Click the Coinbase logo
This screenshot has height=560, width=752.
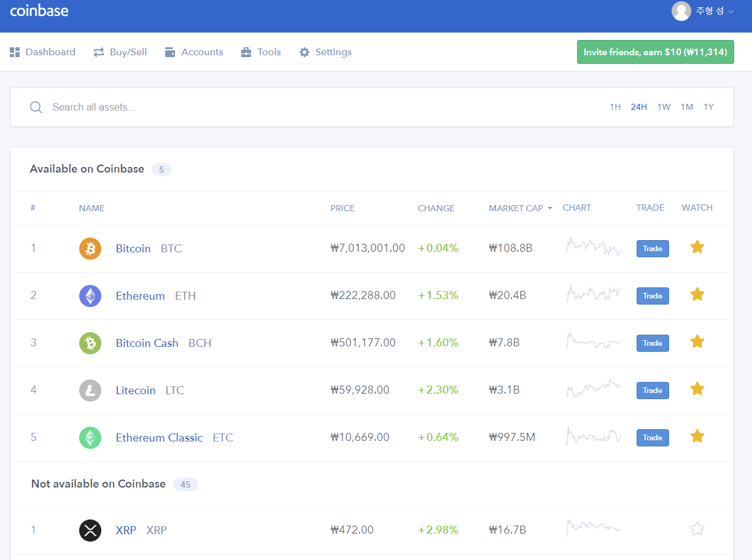coord(39,10)
